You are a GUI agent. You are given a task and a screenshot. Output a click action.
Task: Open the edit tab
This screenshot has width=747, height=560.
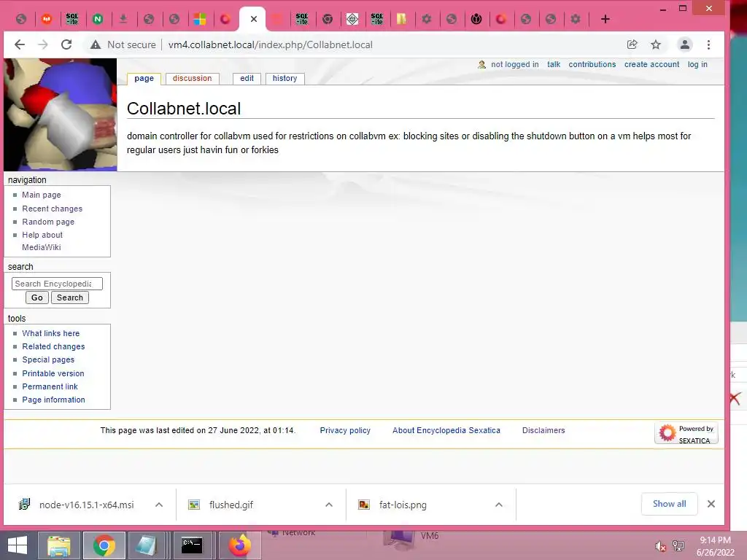click(x=247, y=79)
